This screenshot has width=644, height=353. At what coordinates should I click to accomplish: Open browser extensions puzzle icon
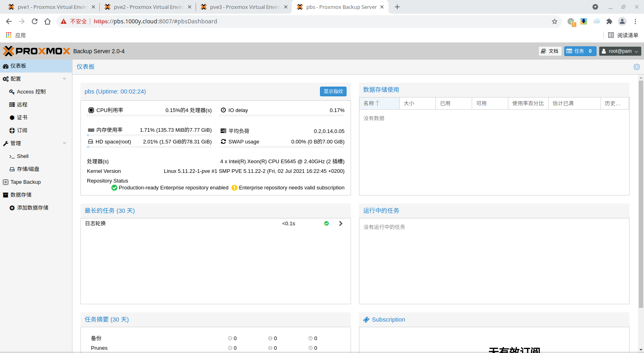609,21
